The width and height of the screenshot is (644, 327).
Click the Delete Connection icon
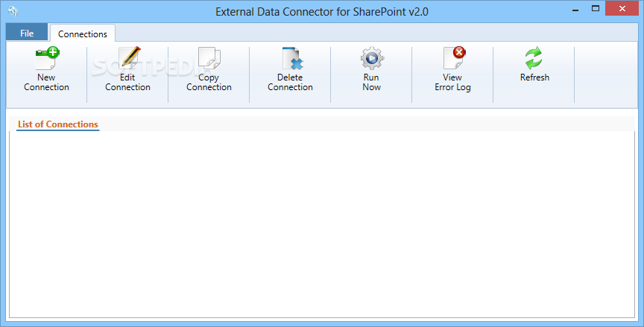292,58
